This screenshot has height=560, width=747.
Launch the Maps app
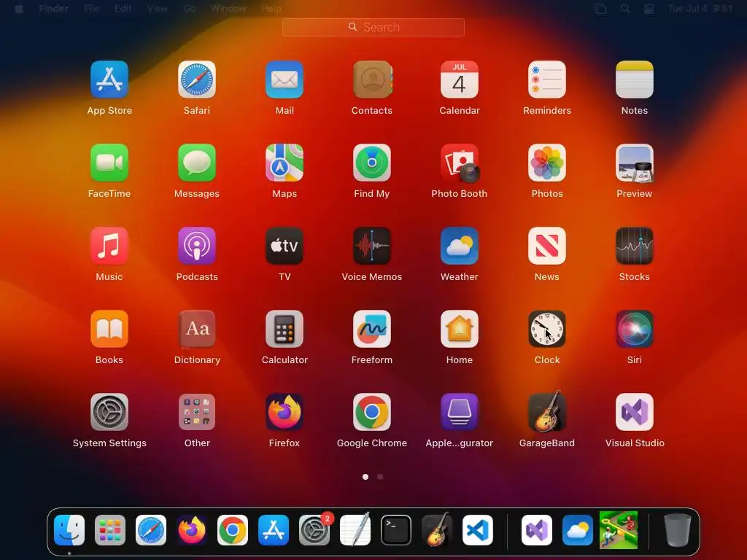tap(285, 163)
